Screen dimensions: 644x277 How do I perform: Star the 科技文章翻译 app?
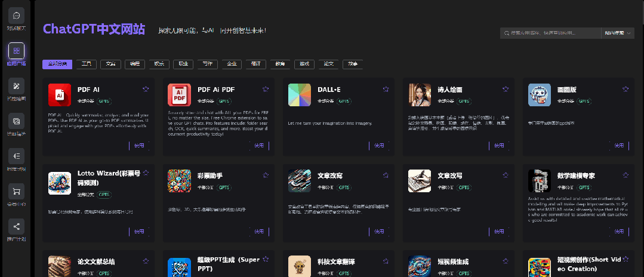pyautogui.click(x=386, y=261)
